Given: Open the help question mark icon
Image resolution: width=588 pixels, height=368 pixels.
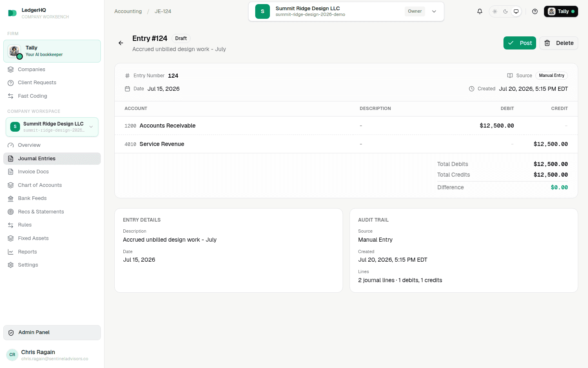Looking at the screenshot, I should click(535, 11).
